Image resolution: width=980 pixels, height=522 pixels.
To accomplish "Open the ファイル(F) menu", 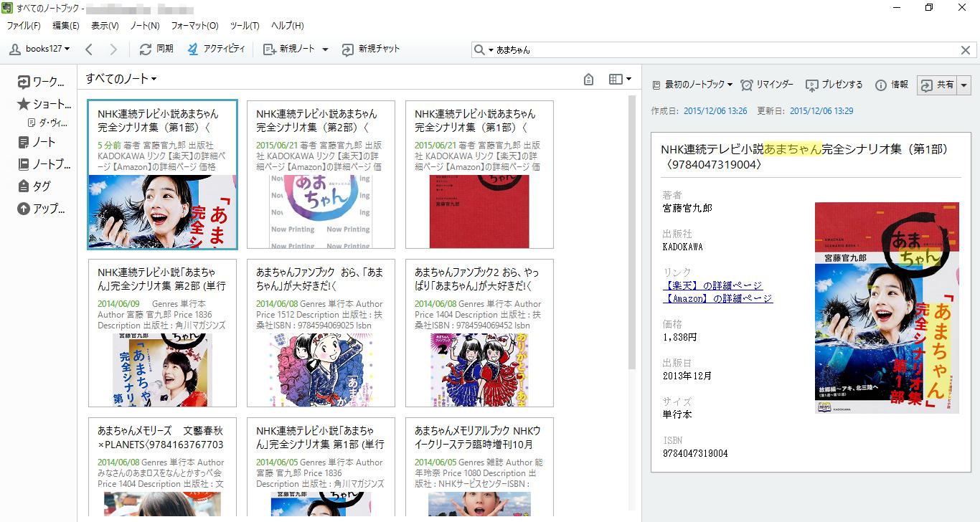I will (x=24, y=26).
